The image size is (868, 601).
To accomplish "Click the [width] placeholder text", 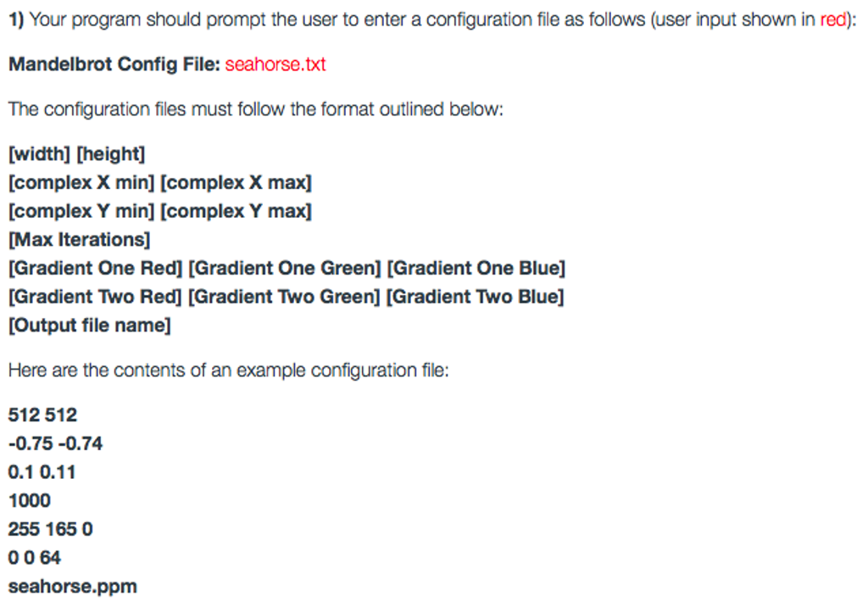I will point(39,153).
